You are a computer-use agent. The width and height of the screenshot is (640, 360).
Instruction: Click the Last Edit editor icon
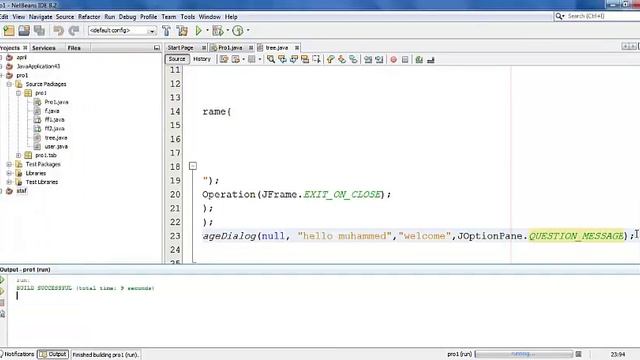click(x=224, y=60)
